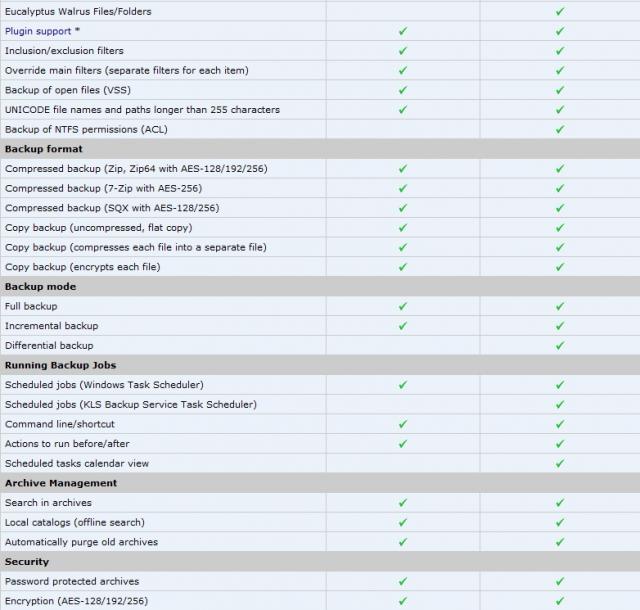Click the Automatically purge old archives text
The height and width of the screenshot is (610, 640).
point(81,542)
